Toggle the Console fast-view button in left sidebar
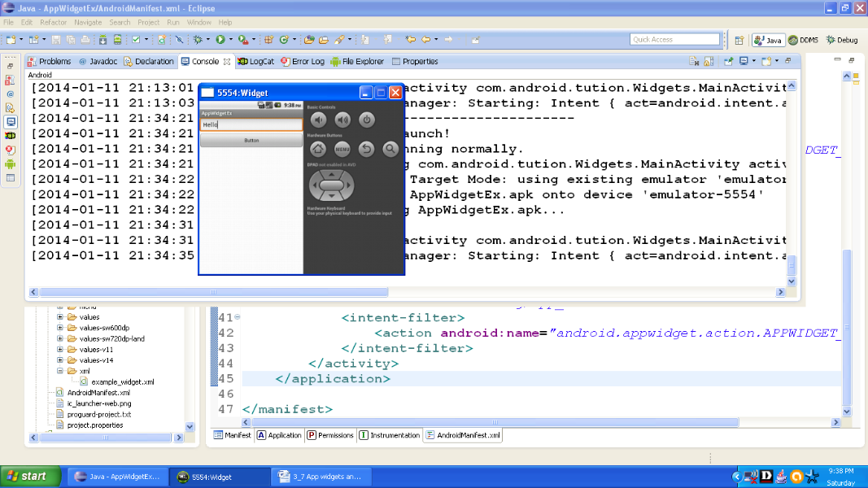The width and height of the screenshot is (868, 488). (x=11, y=122)
